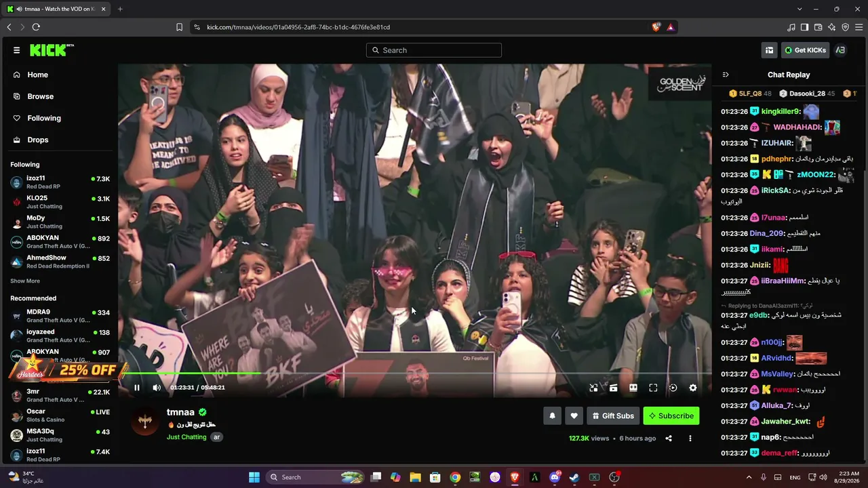The image size is (868, 488).
Task: Click kingkiller9 username in chat
Action: coord(781,111)
